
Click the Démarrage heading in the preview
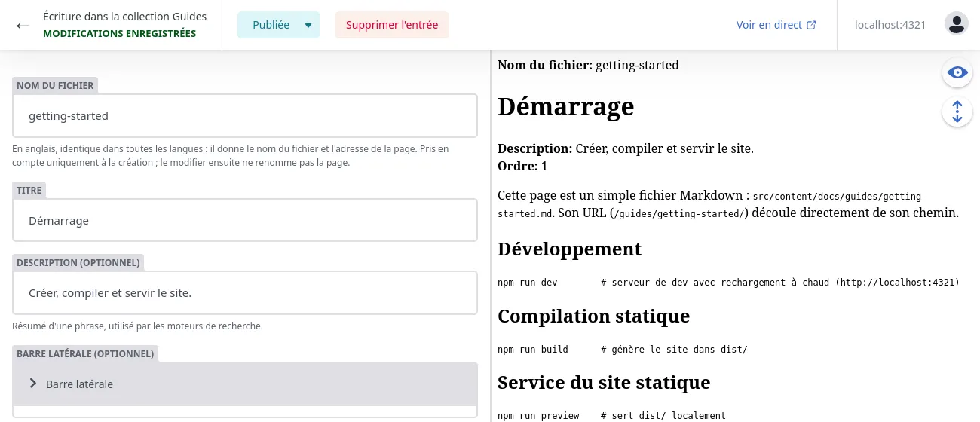[x=566, y=106]
